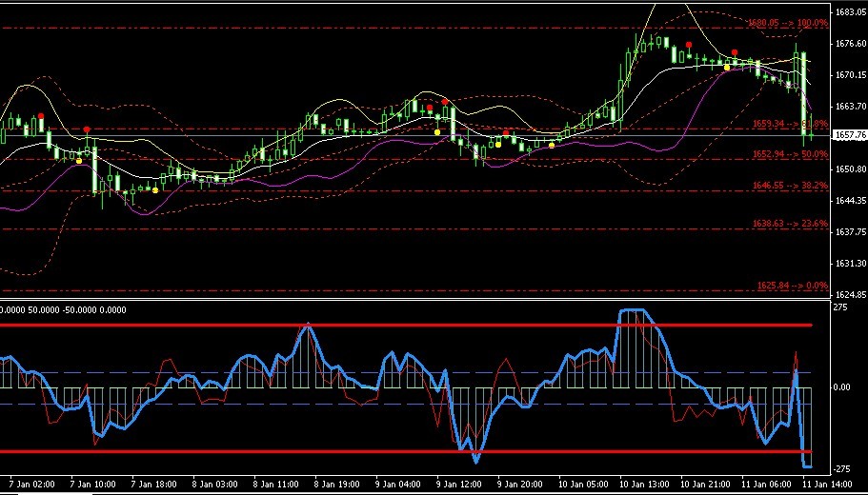Click the Fibonacci label '1638.63 --> 23.6%'
Viewport: 868px width, 495px height.
[790, 224]
